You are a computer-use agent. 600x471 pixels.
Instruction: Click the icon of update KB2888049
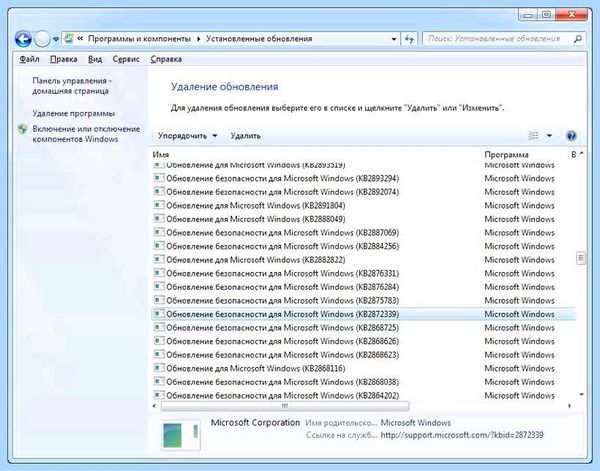point(159,218)
